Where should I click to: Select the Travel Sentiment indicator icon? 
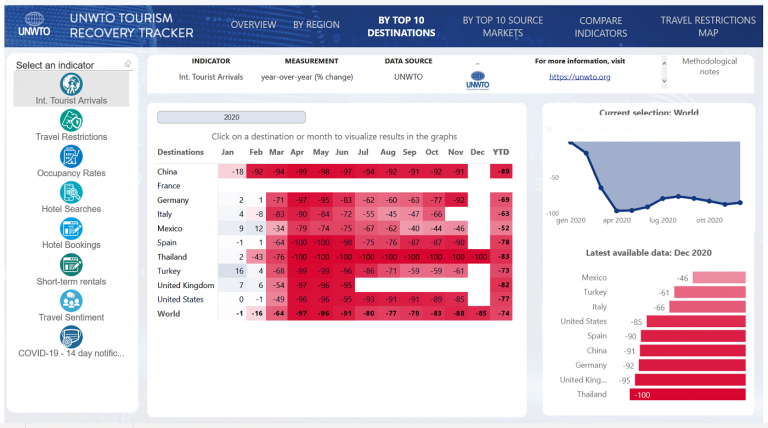coord(71,301)
